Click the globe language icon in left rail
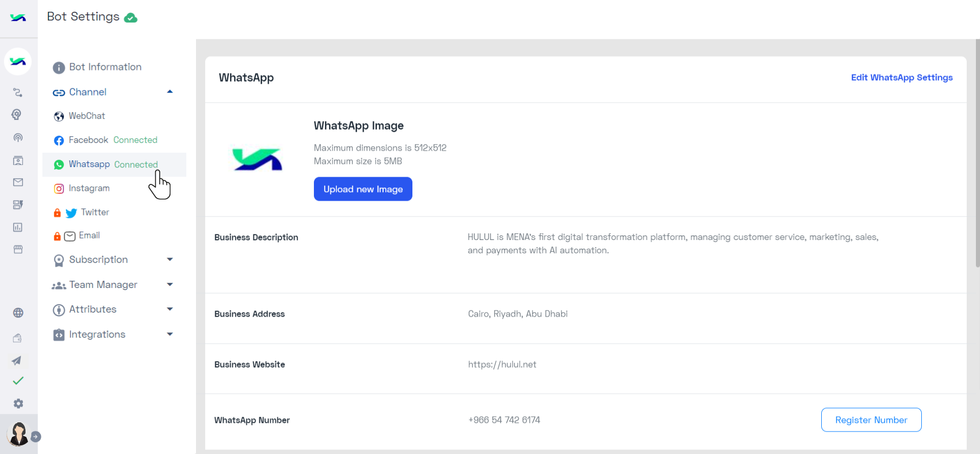980x454 pixels. (18, 313)
